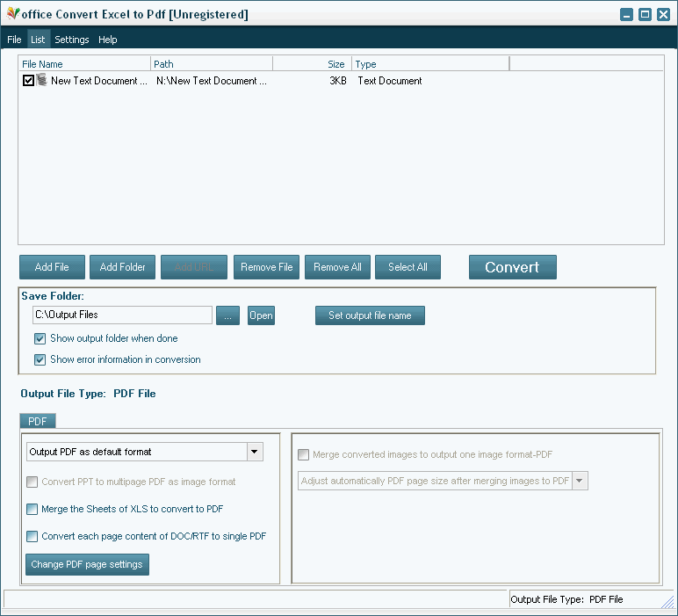Sort the list by Size column header

click(x=312, y=64)
